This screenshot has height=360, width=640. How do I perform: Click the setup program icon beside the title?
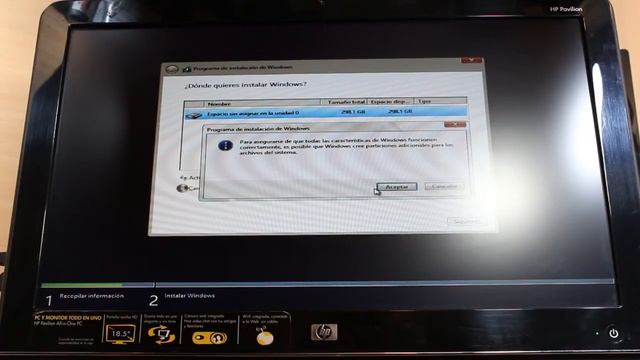(x=187, y=69)
